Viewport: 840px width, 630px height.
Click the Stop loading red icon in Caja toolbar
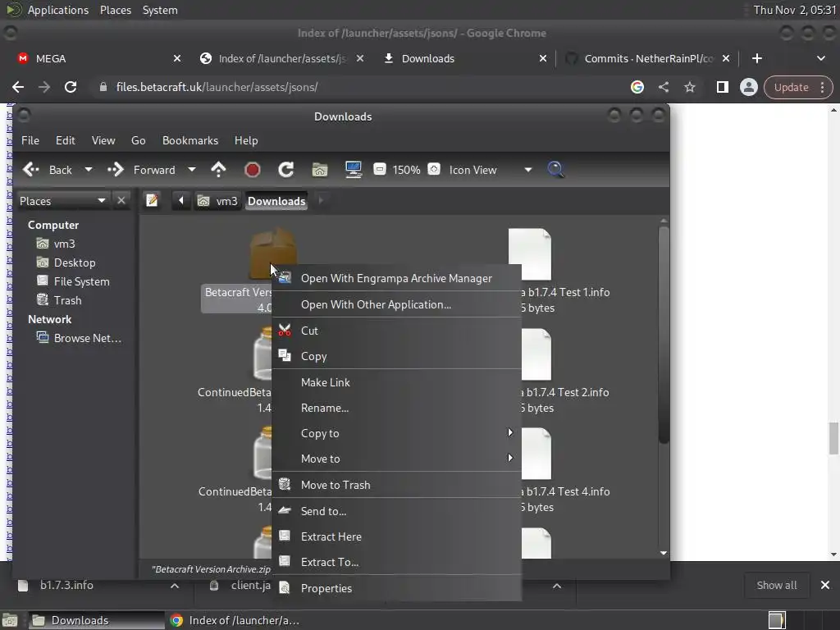point(253,170)
